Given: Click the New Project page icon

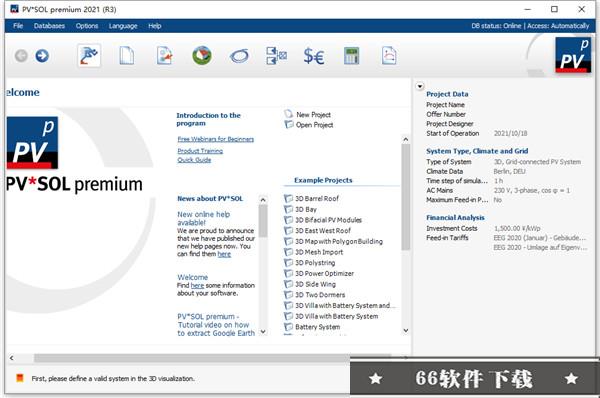Looking at the screenshot, I should (x=289, y=114).
